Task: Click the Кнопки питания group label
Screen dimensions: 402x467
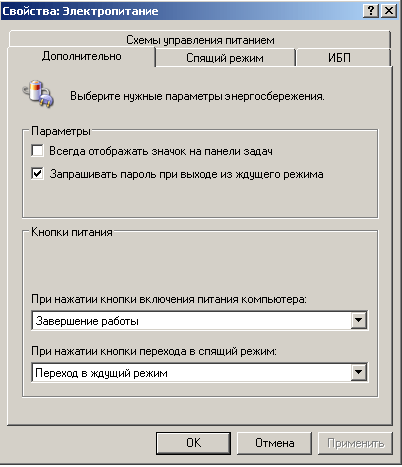Action: (x=72, y=232)
